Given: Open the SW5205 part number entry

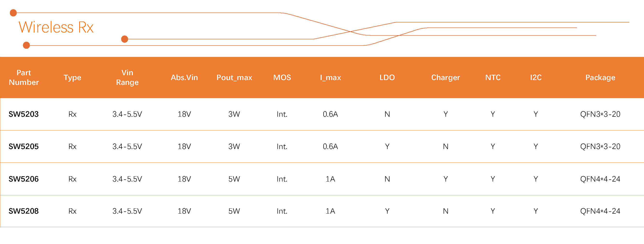Looking at the screenshot, I should 24,146.
